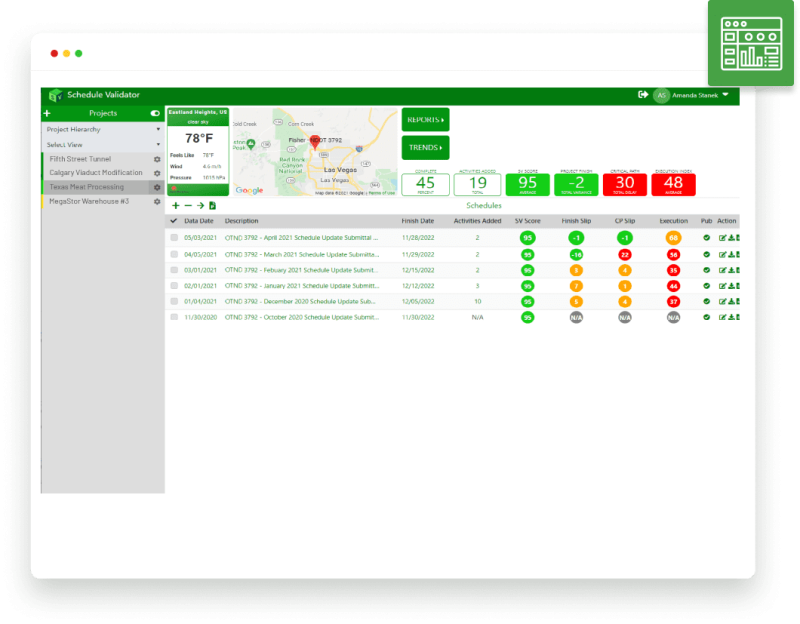Export schedules using the Excel file icon
The width and height of the screenshot is (800, 624).
click(x=213, y=206)
